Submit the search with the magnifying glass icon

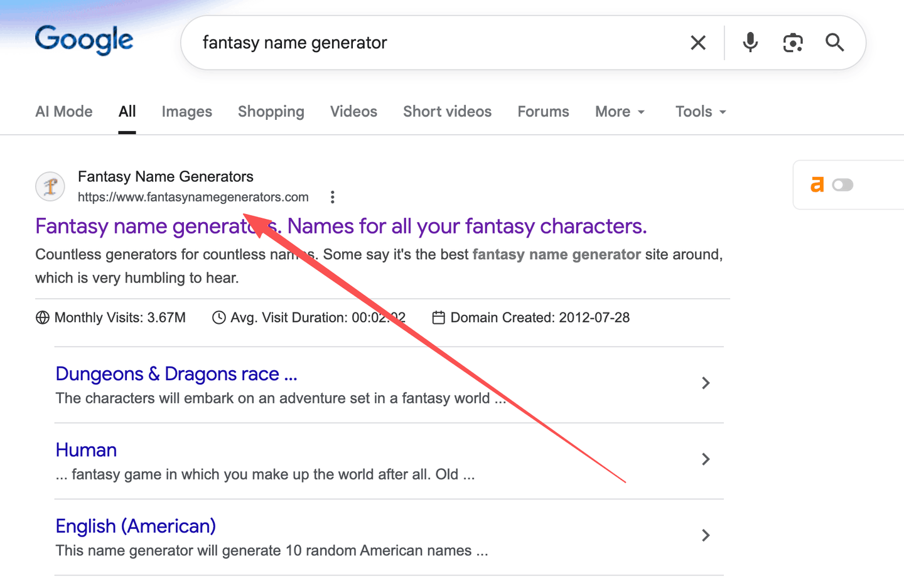point(834,43)
